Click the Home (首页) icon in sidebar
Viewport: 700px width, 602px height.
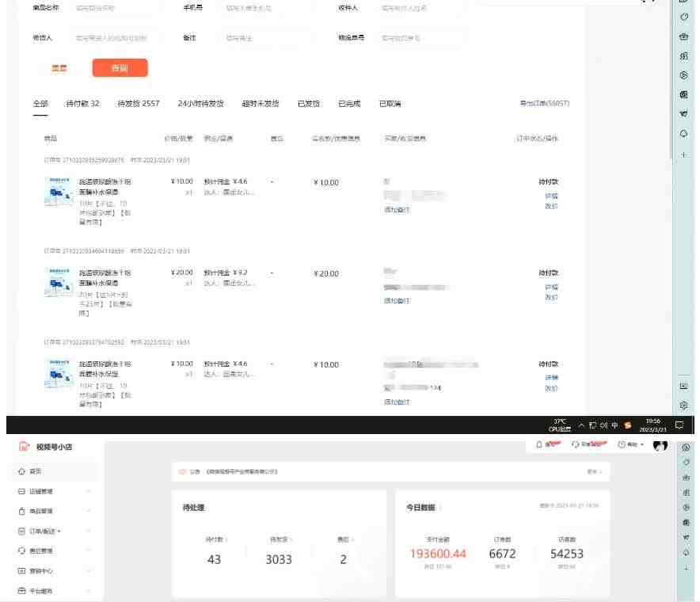coord(21,471)
